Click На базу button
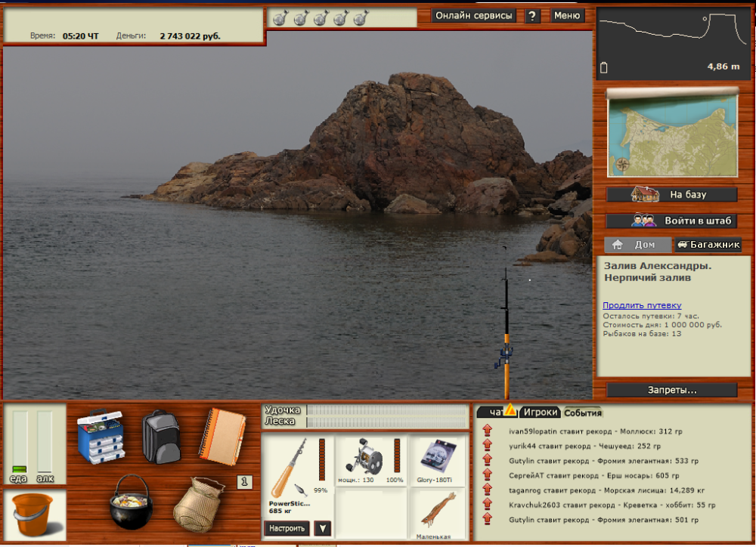This screenshot has width=756, height=547. (x=671, y=194)
